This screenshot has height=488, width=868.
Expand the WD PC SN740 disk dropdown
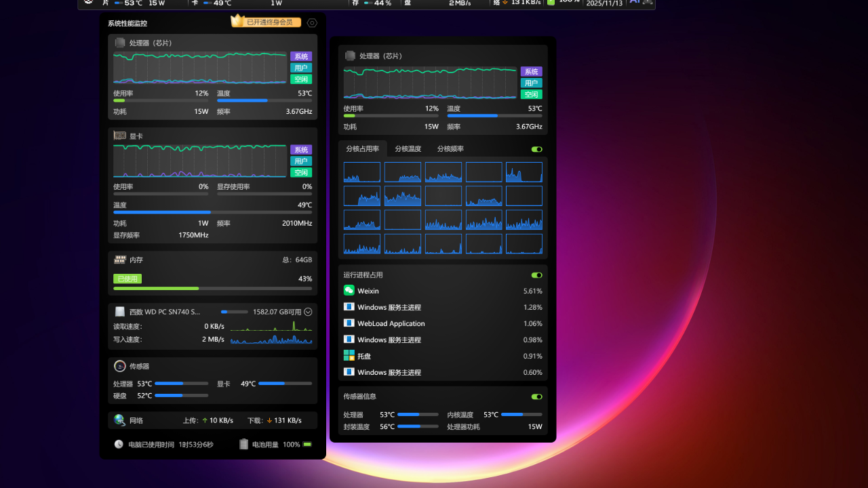coord(308,312)
